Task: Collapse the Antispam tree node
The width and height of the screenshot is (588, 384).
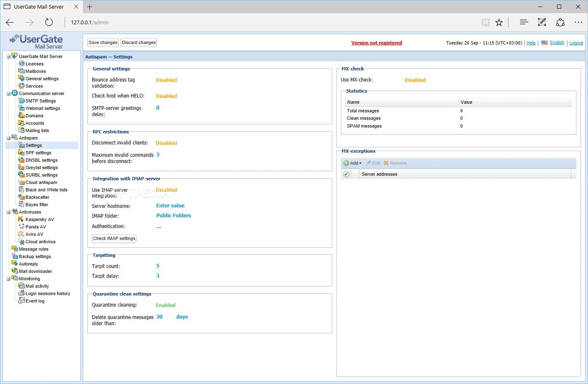Action: [x=8, y=138]
